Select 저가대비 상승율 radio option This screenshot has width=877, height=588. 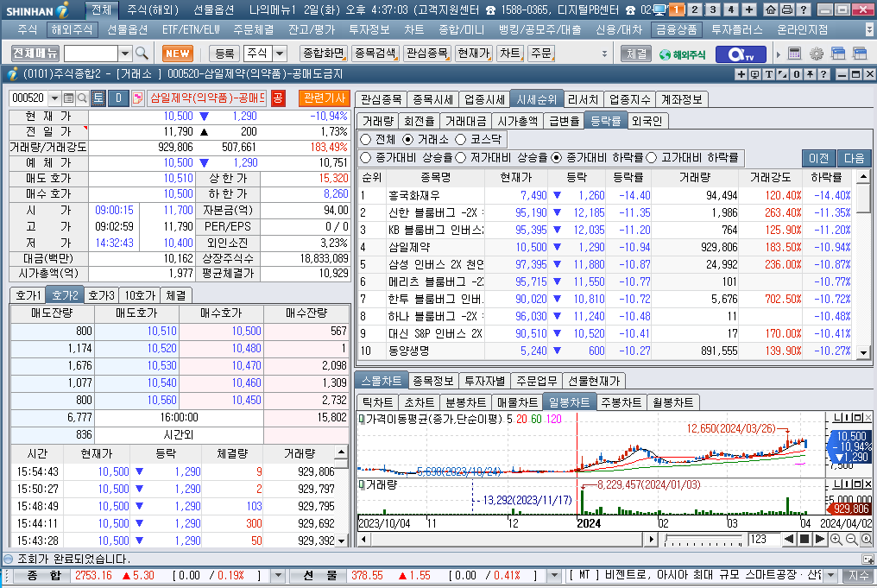pos(460,158)
